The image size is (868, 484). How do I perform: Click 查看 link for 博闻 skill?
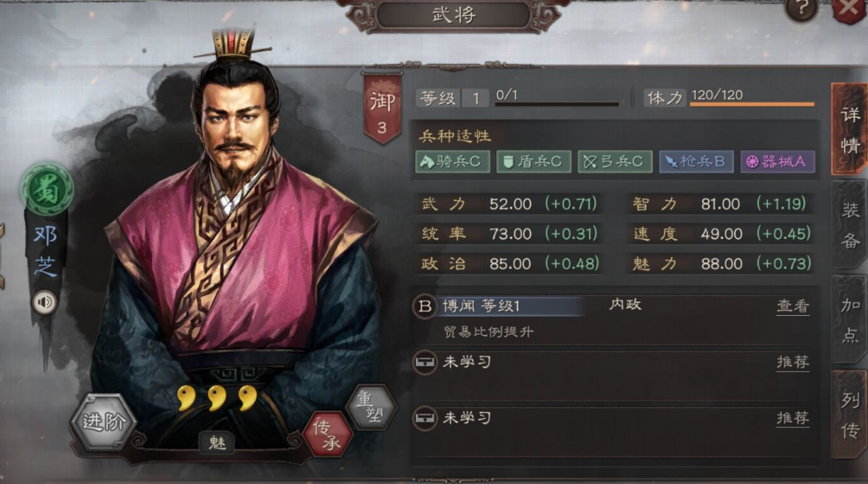[x=793, y=307]
